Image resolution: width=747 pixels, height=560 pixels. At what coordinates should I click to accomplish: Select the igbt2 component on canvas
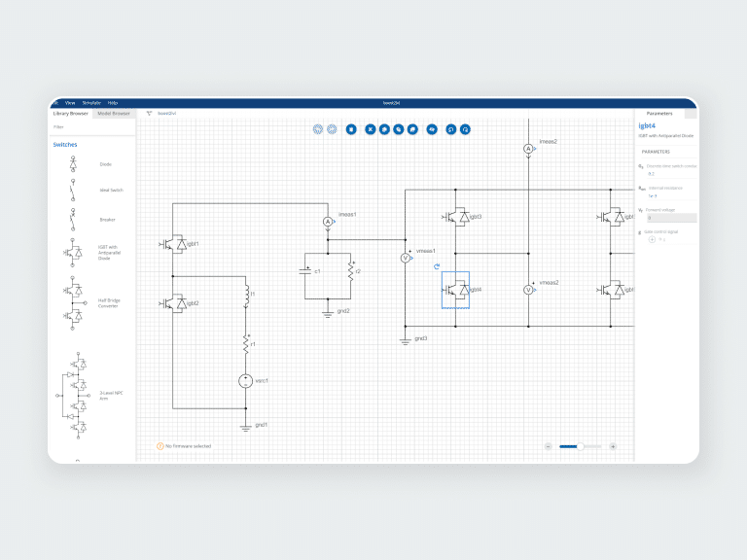click(x=173, y=303)
